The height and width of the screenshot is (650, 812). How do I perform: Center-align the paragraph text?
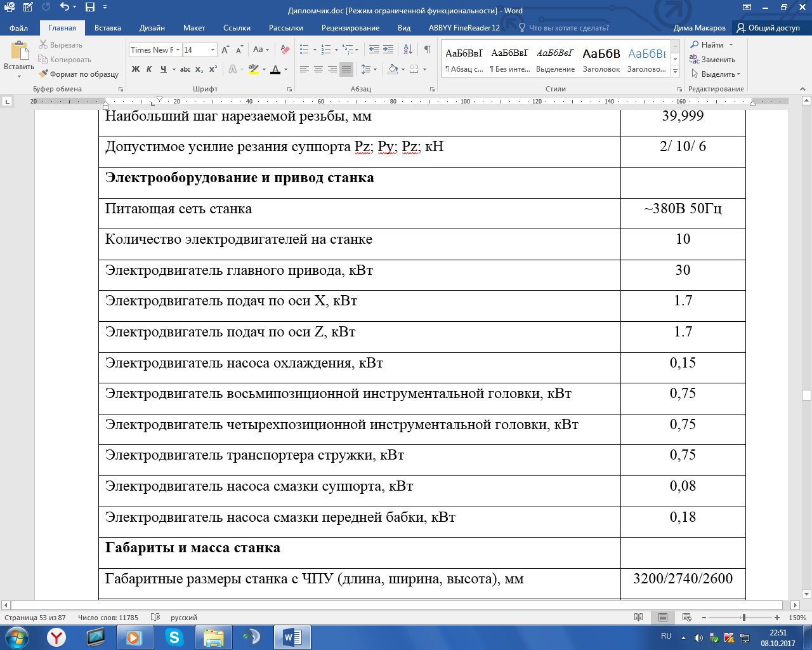coord(318,69)
